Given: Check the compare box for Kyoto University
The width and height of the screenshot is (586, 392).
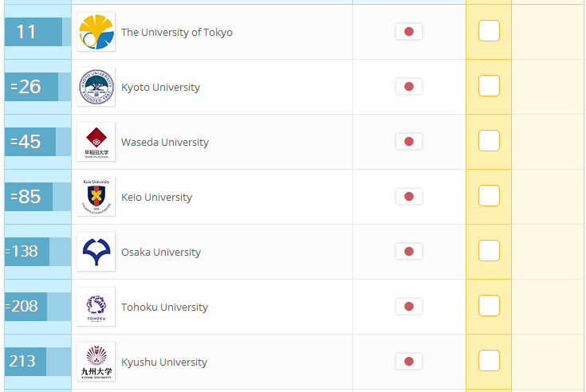Looking at the screenshot, I should pos(489,85).
